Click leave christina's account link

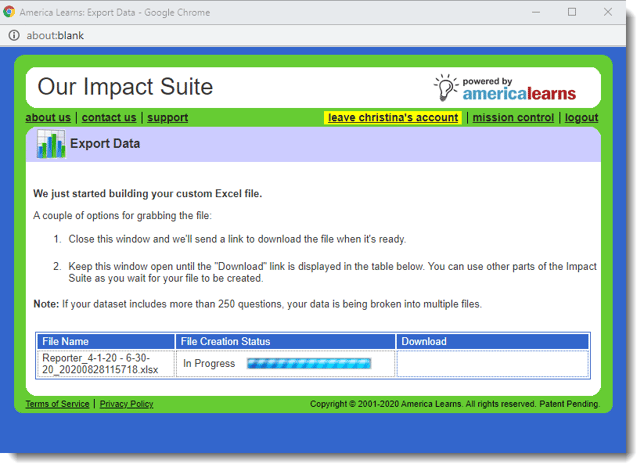tap(393, 117)
